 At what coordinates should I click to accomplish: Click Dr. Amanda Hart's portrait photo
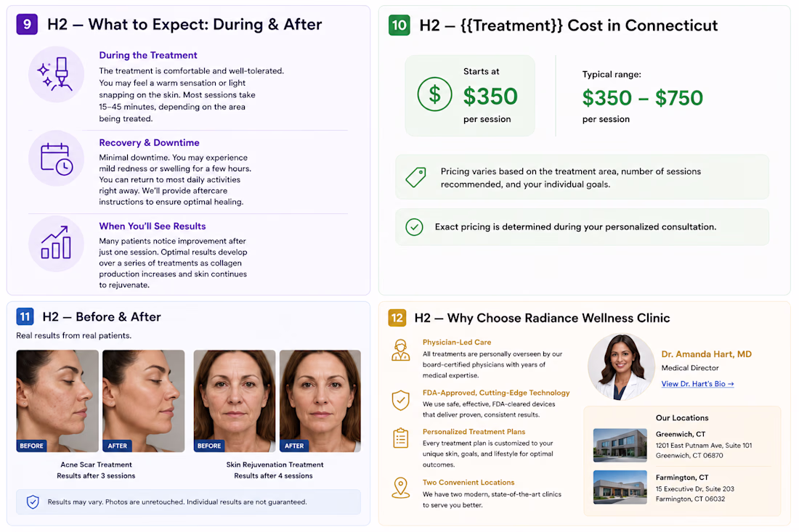pyautogui.click(x=621, y=367)
